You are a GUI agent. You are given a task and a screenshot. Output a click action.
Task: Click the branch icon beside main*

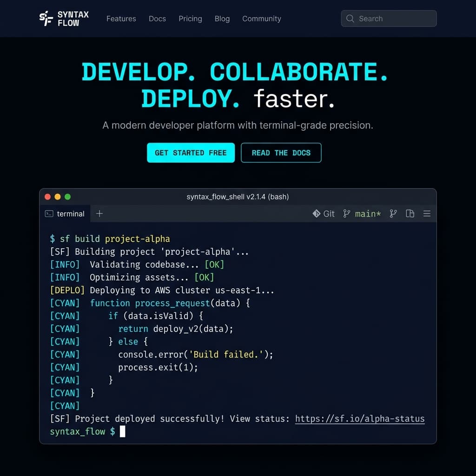pos(346,214)
